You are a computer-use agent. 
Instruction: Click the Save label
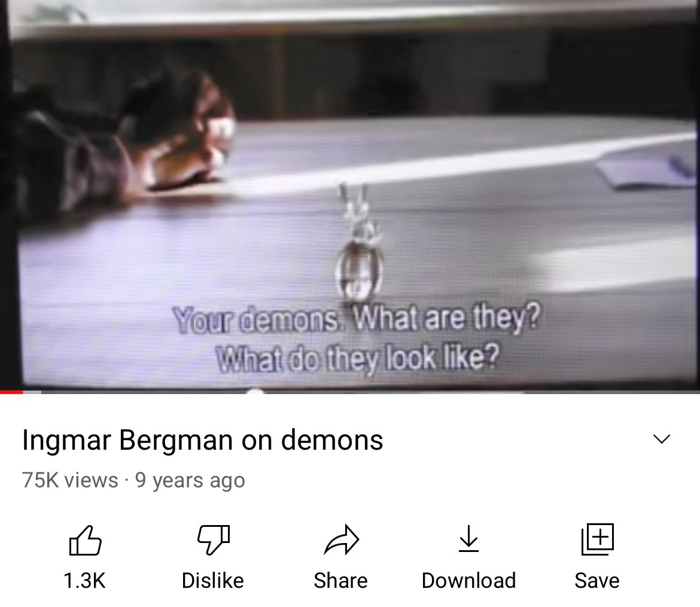[597, 581]
